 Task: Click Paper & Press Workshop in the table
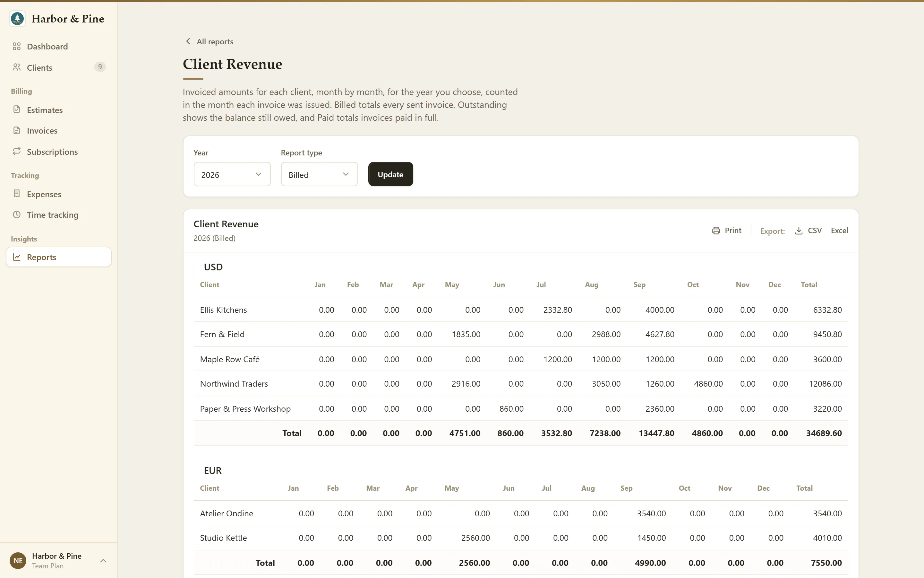coord(245,409)
